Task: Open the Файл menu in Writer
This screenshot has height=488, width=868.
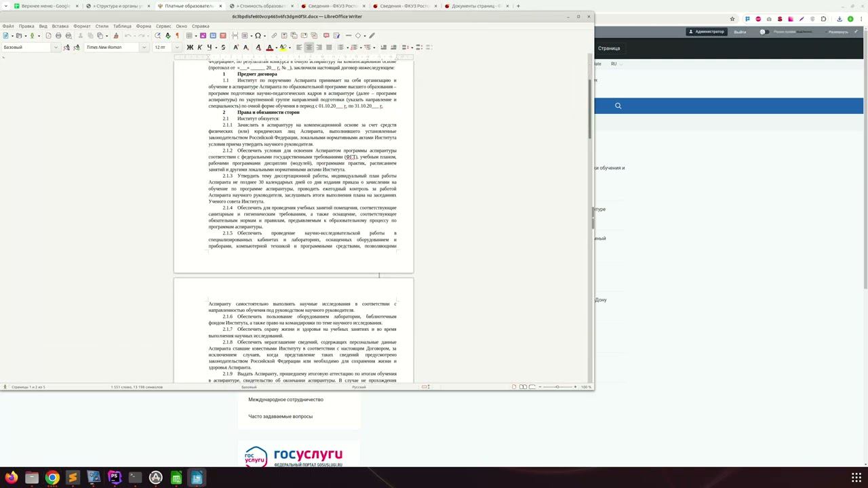Action: click(8, 26)
